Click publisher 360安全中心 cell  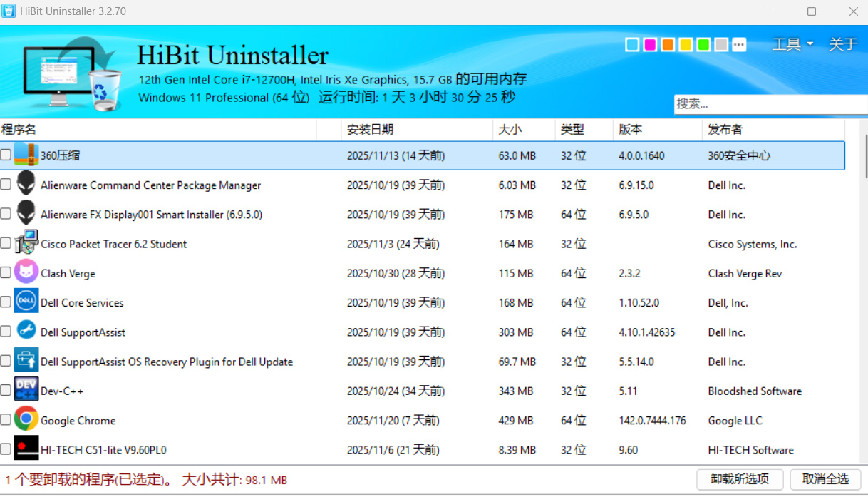coord(740,155)
